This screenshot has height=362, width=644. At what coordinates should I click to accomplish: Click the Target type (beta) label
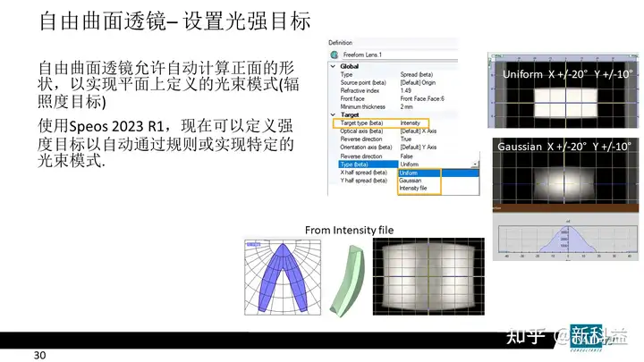tap(361, 123)
